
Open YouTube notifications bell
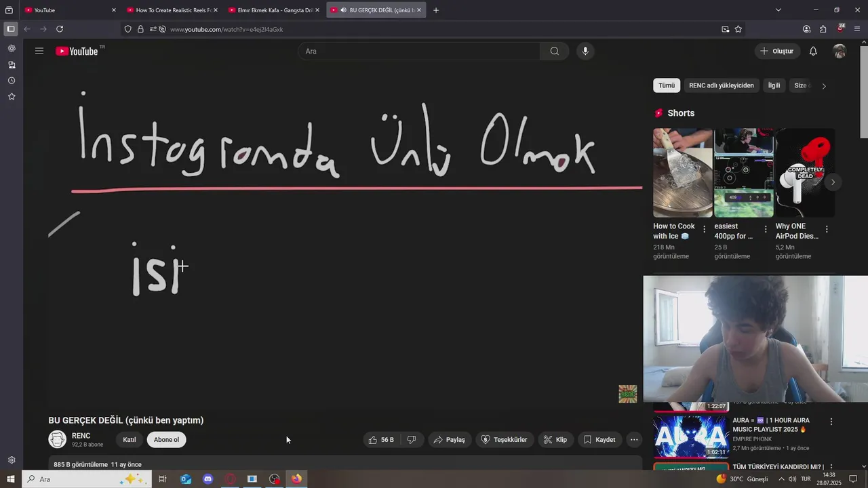tap(813, 51)
